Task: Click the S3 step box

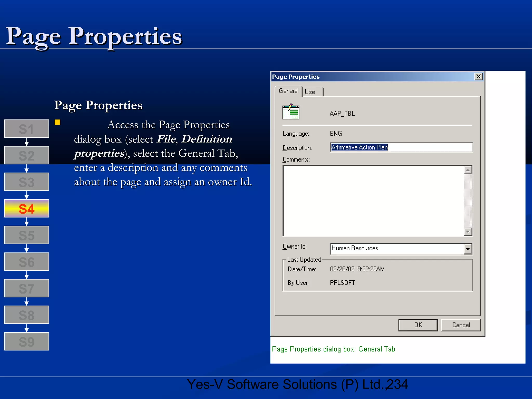Action: [x=26, y=182]
